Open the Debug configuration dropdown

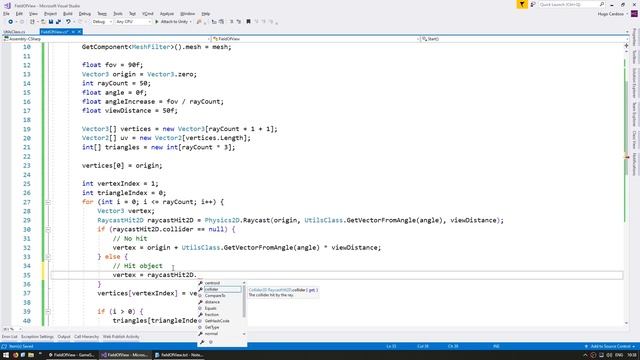102,22
